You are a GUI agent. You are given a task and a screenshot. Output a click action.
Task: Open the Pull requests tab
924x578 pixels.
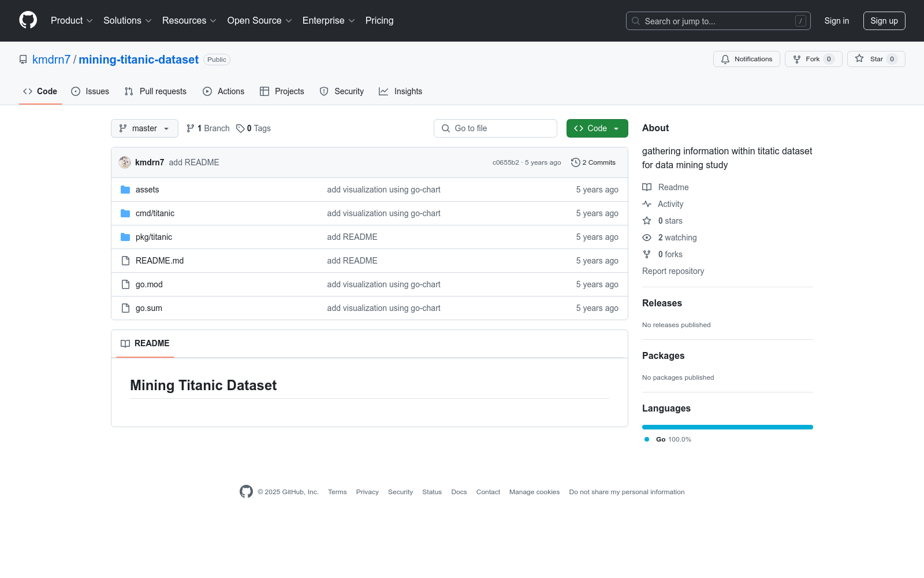[155, 91]
